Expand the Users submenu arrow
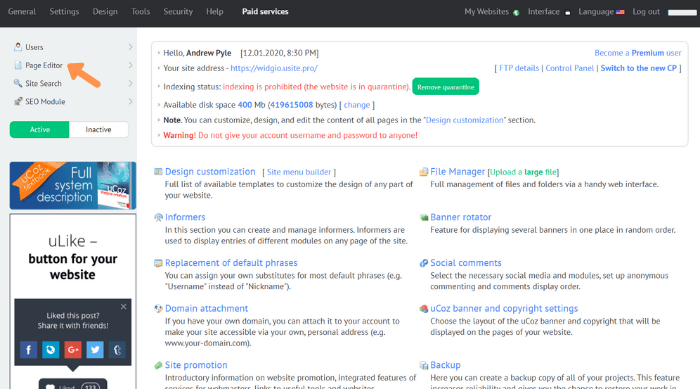The width and height of the screenshot is (700, 389). click(130, 47)
